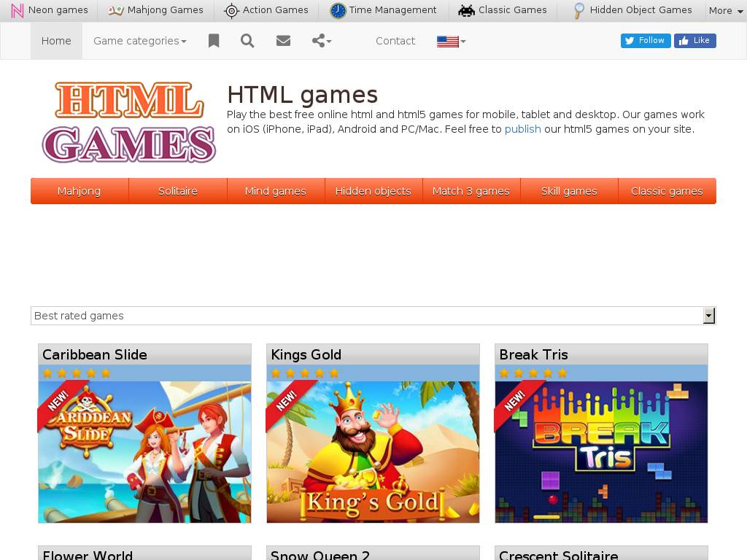Open the Best rated games selector
The image size is (747, 560).
coord(373,316)
